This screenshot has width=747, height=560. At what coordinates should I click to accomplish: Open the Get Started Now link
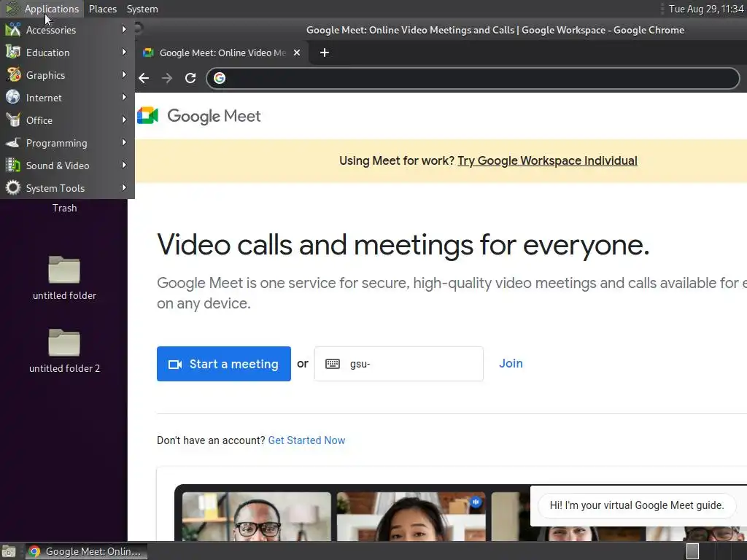[x=307, y=440]
